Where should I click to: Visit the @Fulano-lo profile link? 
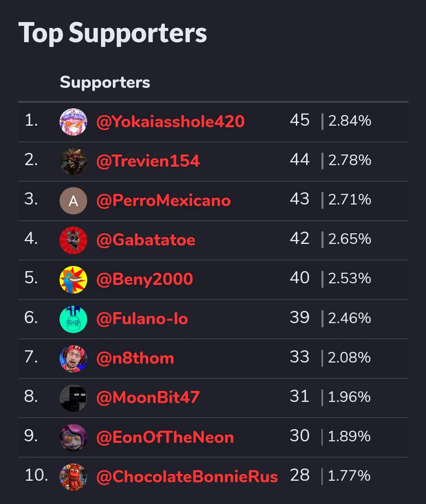pyautogui.click(x=142, y=319)
